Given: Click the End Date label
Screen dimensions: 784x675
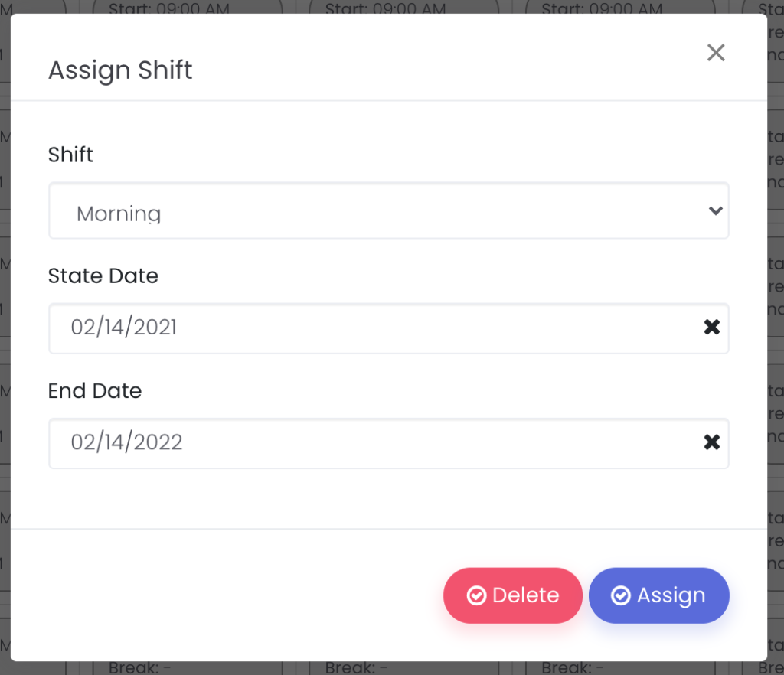Looking at the screenshot, I should (x=94, y=391).
